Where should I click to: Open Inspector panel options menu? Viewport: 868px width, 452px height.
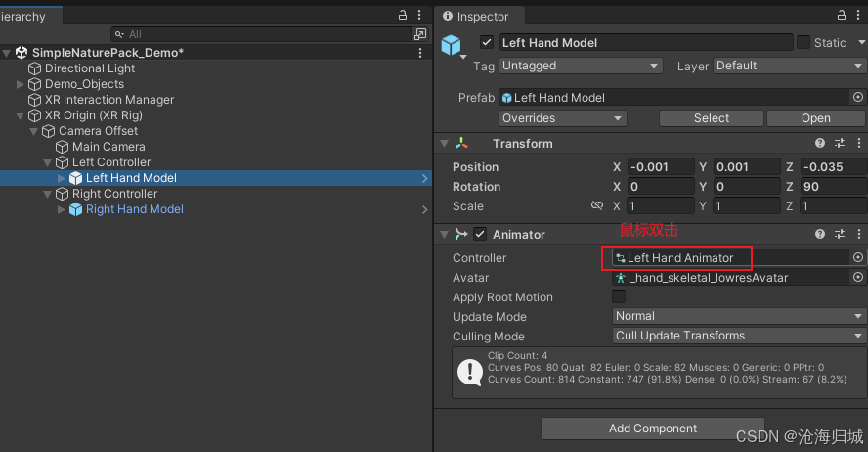coord(858,15)
